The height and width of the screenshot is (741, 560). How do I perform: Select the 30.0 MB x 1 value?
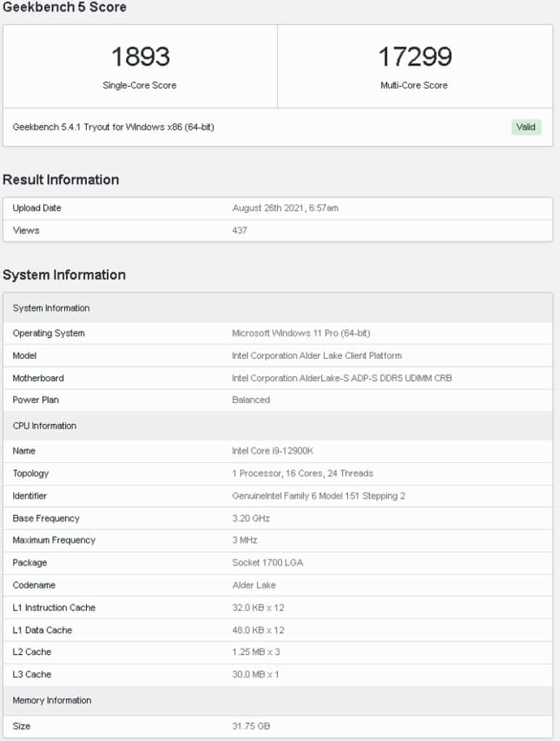tap(255, 674)
